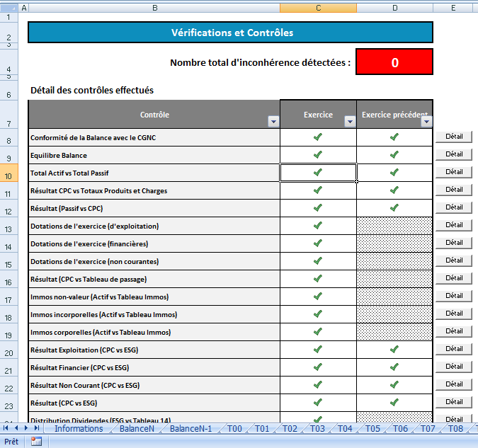This screenshot has height=448, width=478.
Task: Click the previous sheet navigation arrow
Action: pyautogui.click(x=16, y=428)
